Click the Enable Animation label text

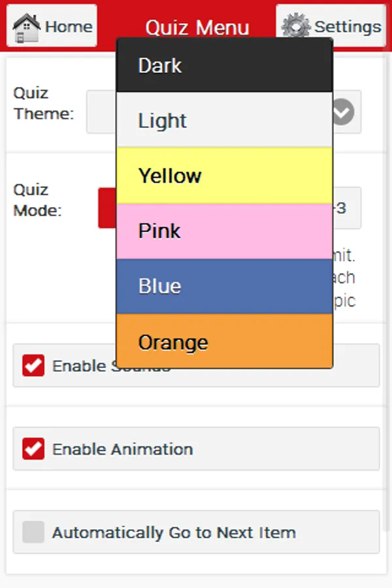coord(122,449)
